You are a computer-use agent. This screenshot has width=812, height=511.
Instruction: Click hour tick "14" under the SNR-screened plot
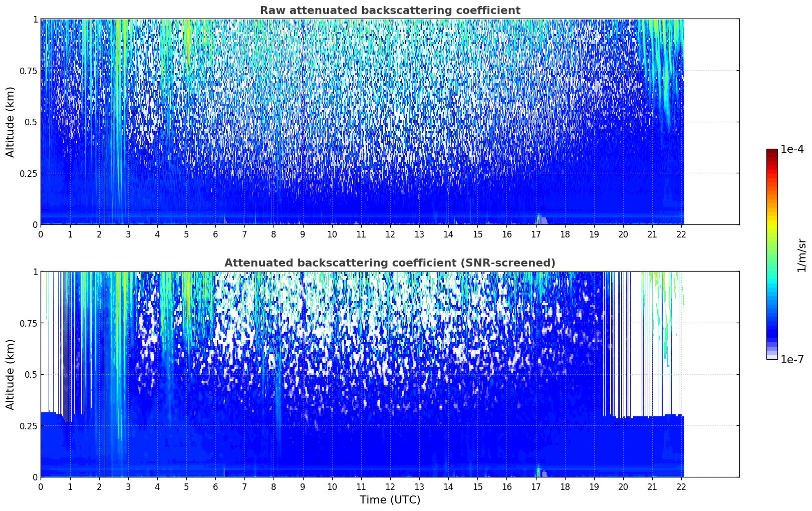pos(448,486)
